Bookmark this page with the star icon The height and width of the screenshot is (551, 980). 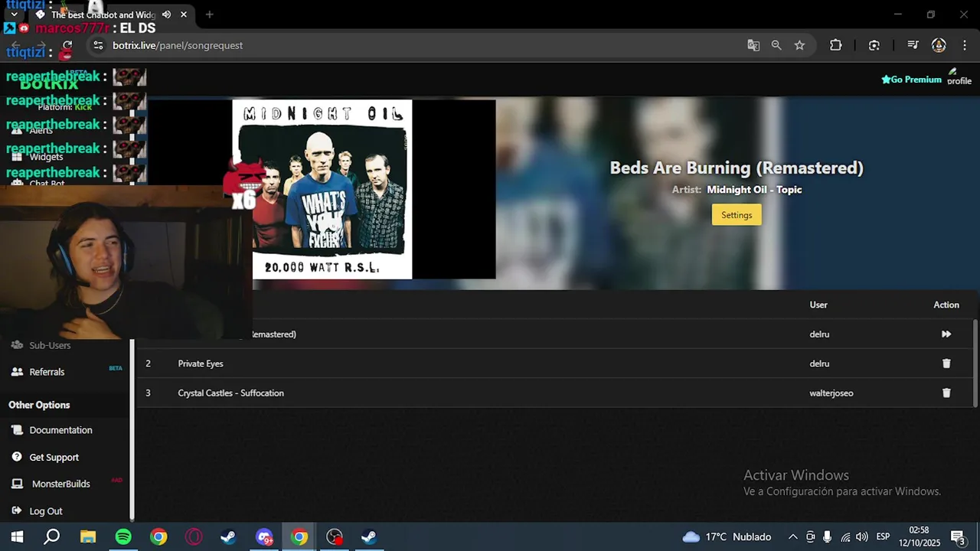point(799,45)
